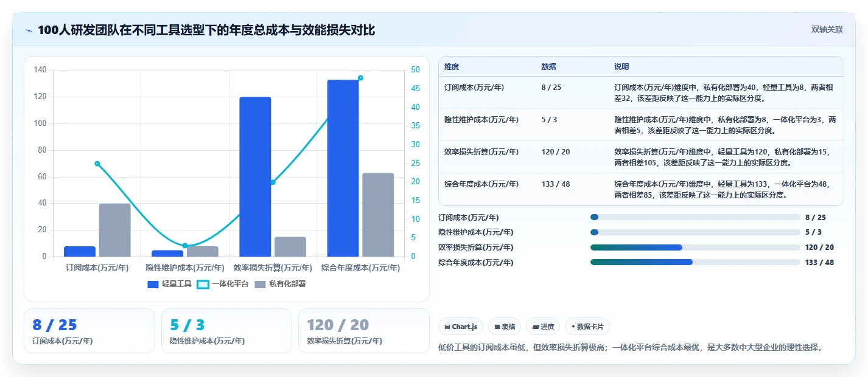Click the line point at 隐性维护成本
868x377 pixels.
185,246
